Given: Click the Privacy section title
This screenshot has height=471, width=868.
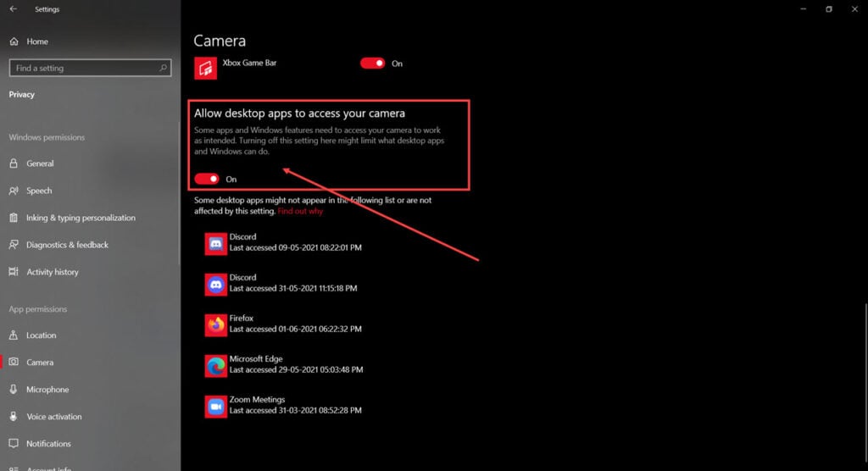Looking at the screenshot, I should (21, 95).
